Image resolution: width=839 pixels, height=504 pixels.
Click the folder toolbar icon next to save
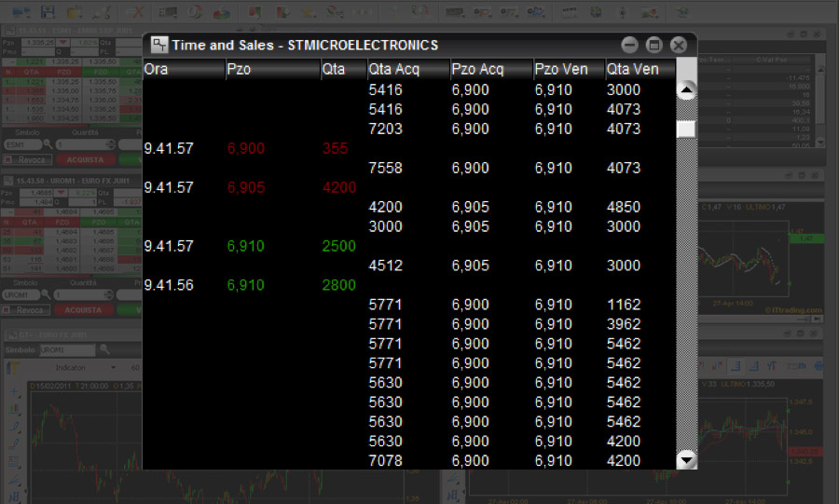point(75,12)
